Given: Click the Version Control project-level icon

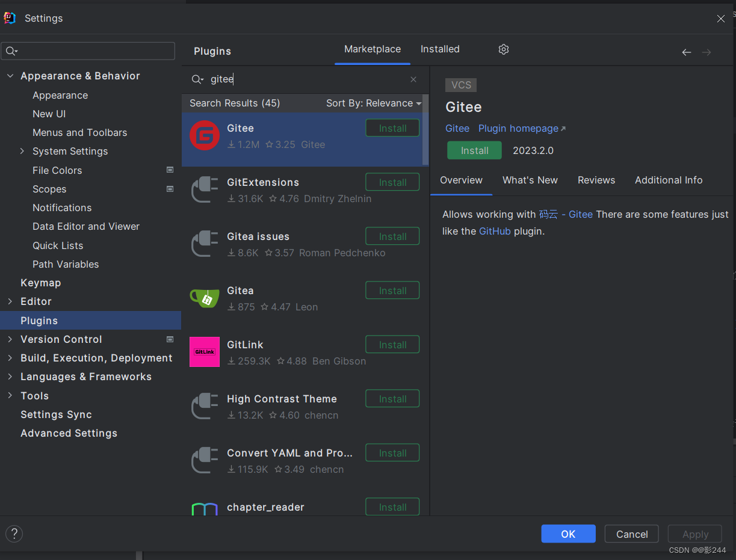Looking at the screenshot, I should click(170, 339).
